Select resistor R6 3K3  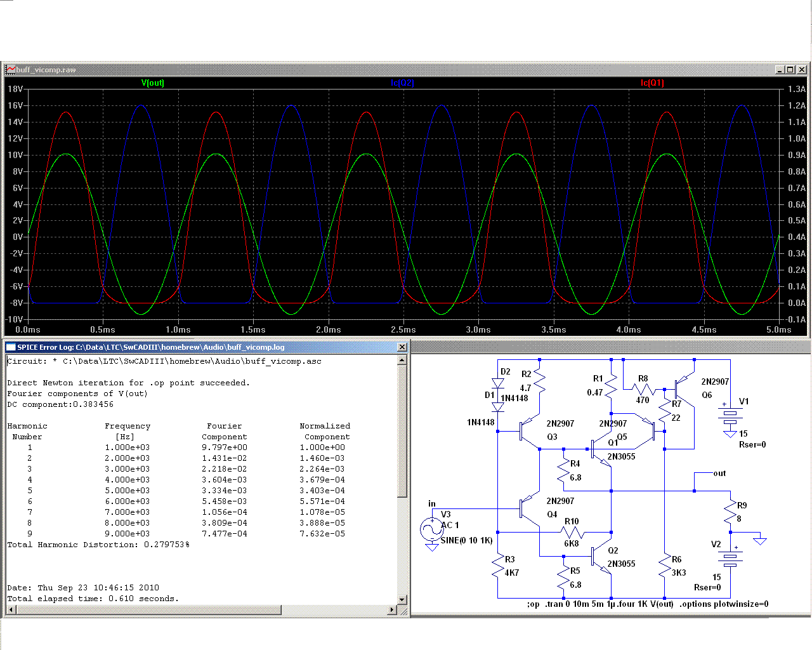665,566
